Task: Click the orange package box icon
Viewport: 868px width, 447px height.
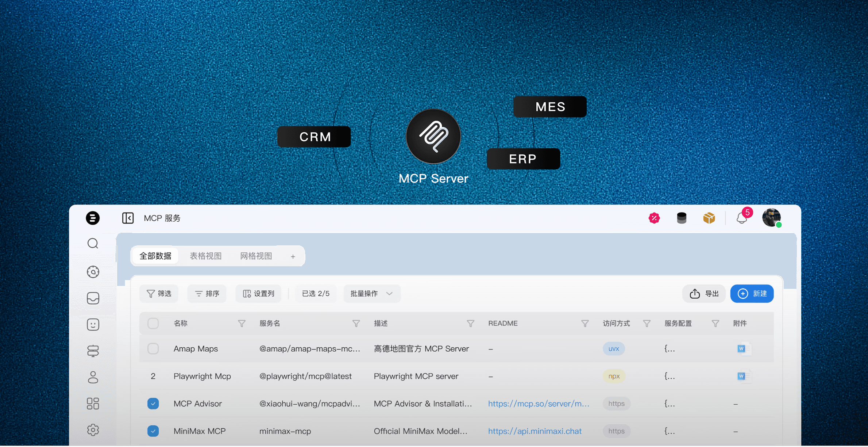Action: [709, 218]
